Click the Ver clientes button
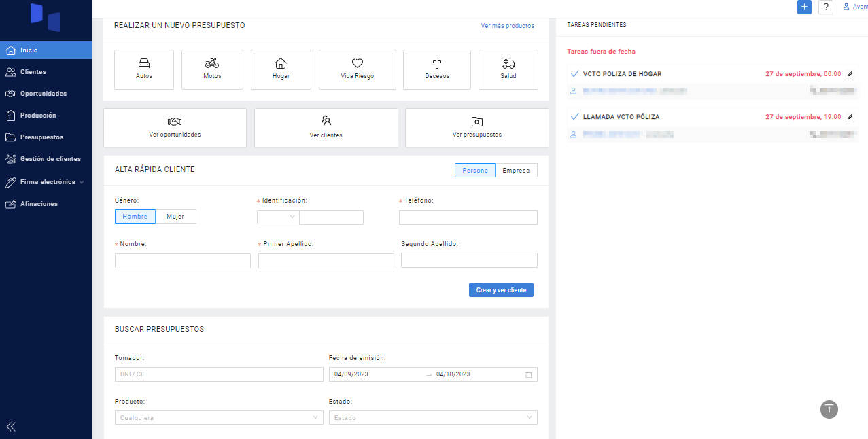Image resolution: width=868 pixels, height=439 pixels. [326, 128]
